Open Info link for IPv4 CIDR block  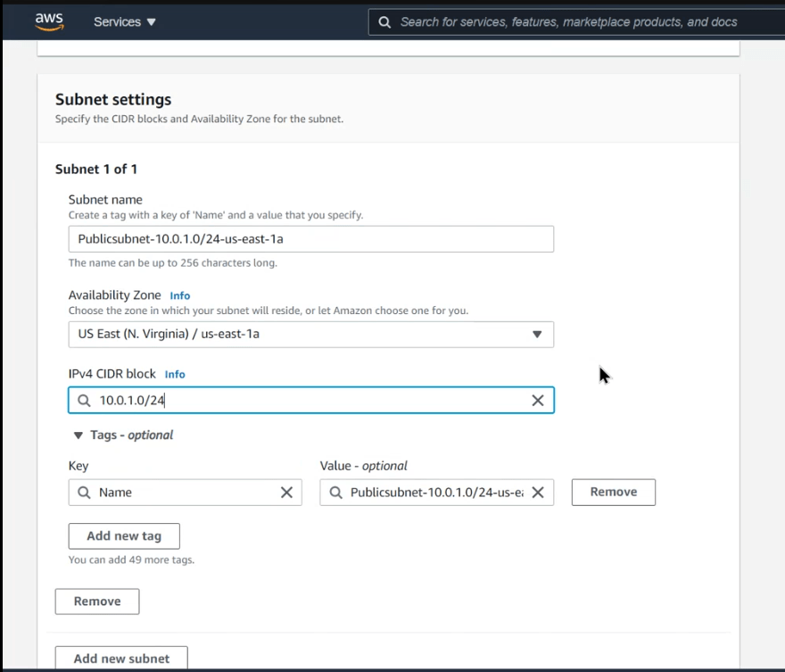point(175,375)
